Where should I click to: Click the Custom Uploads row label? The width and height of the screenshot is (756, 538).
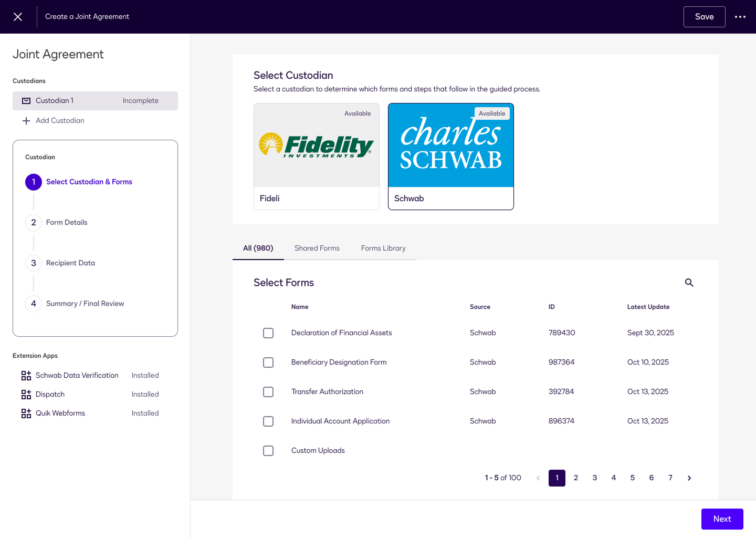point(318,450)
